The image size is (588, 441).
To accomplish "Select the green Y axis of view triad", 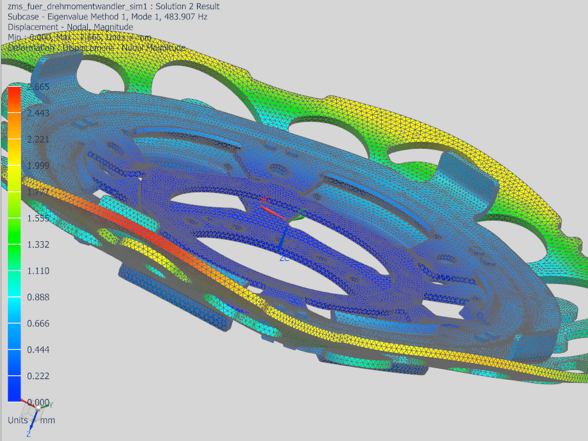I will coord(45,406).
